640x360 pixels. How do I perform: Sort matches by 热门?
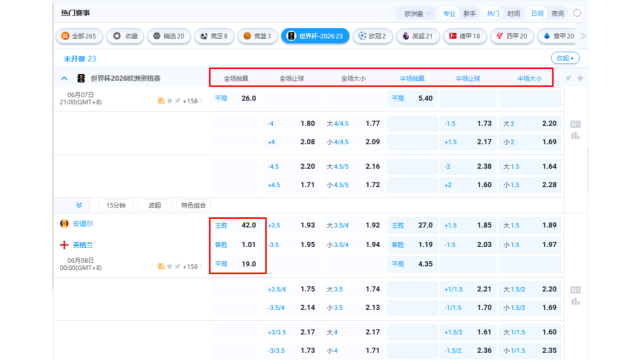pos(493,13)
